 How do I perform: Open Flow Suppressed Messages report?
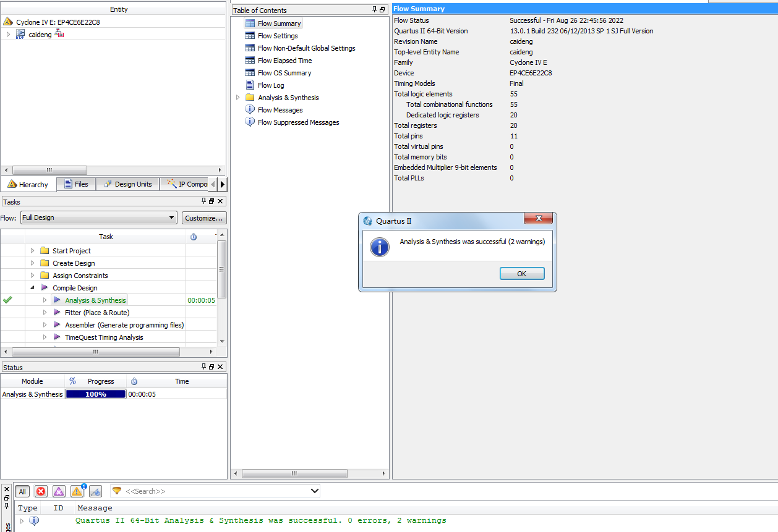coord(298,122)
